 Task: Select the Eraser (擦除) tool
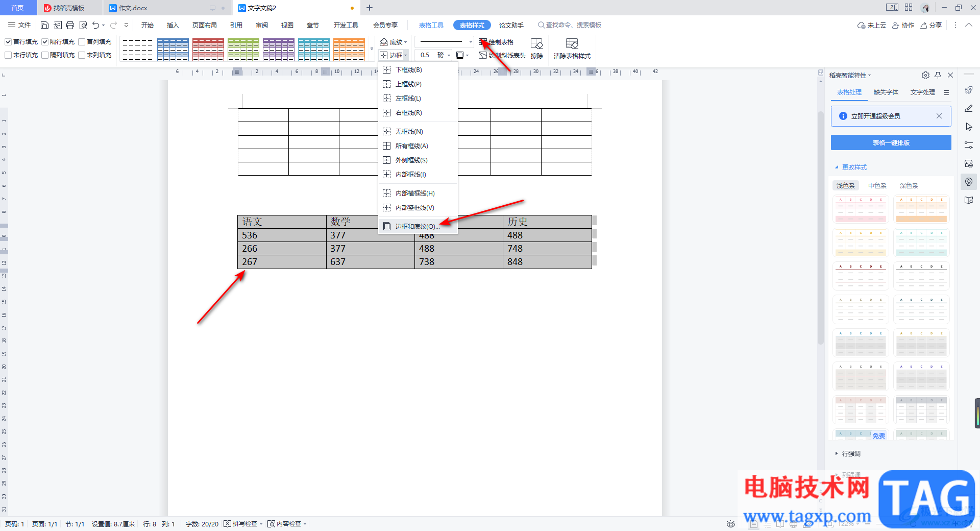tap(537, 49)
